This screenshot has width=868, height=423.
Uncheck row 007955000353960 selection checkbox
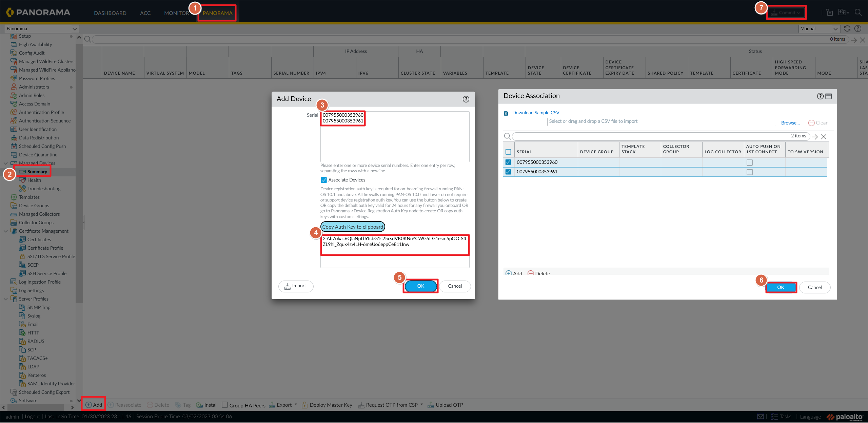(x=508, y=162)
